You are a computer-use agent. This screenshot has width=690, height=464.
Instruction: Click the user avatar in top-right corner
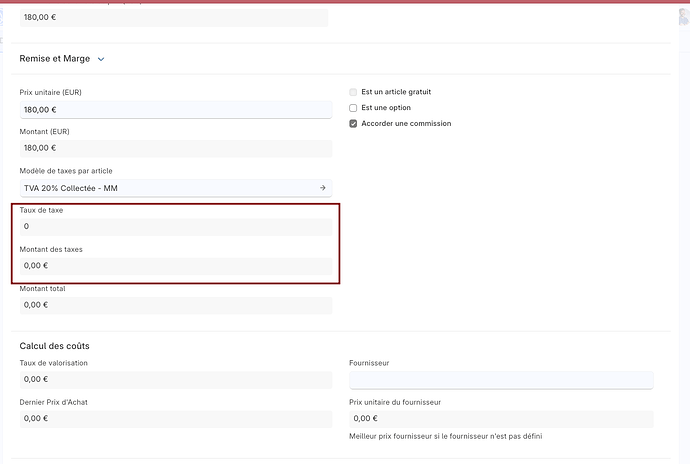click(682, 18)
